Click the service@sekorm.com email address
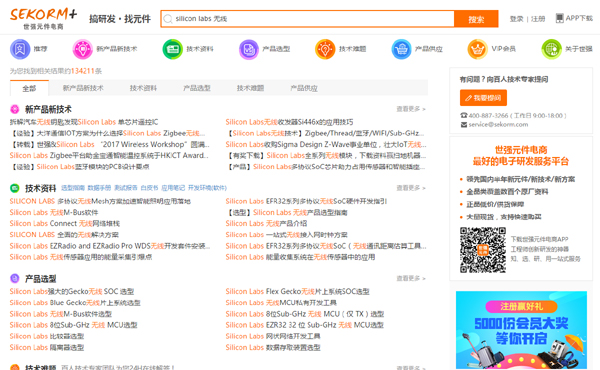600x370 pixels. (x=498, y=124)
